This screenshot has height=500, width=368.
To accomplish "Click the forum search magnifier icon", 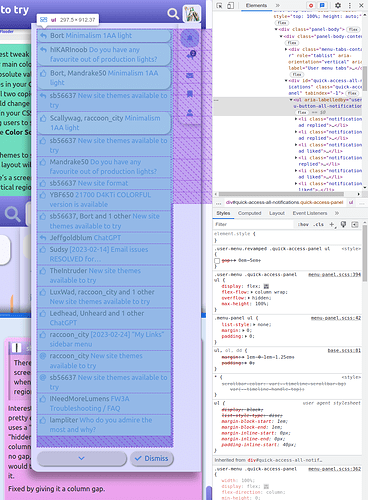I will click(173, 13).
